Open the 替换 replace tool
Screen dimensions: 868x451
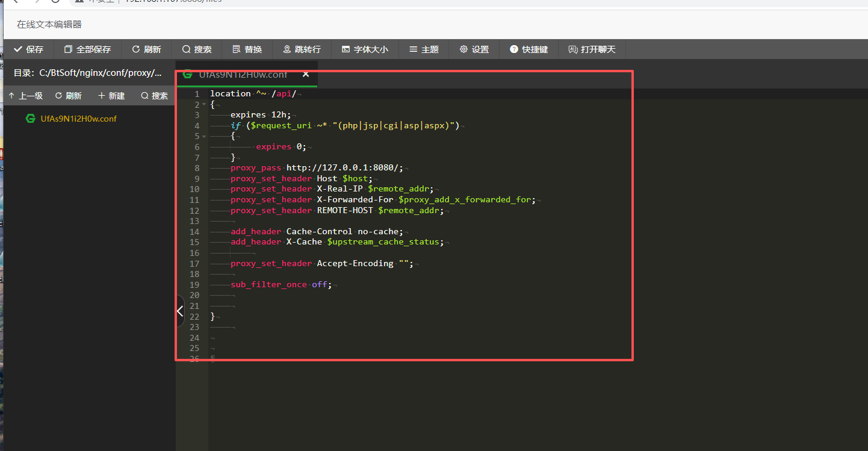coord(247,49)
